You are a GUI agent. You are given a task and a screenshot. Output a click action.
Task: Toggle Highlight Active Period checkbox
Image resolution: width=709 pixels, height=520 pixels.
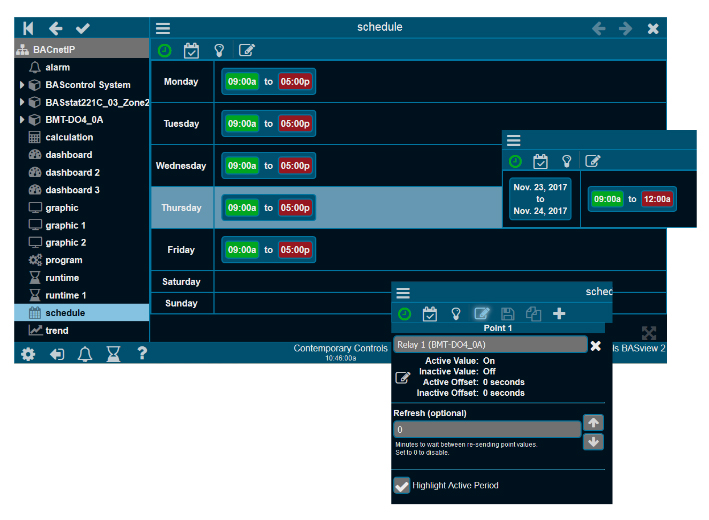tap(402, 485)
